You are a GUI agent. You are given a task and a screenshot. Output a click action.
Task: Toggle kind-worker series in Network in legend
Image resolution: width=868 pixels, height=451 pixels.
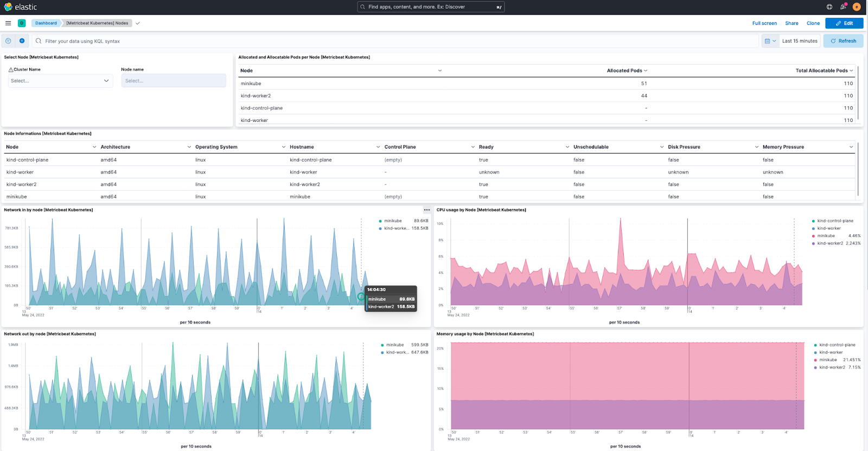(x=397, y=228)
